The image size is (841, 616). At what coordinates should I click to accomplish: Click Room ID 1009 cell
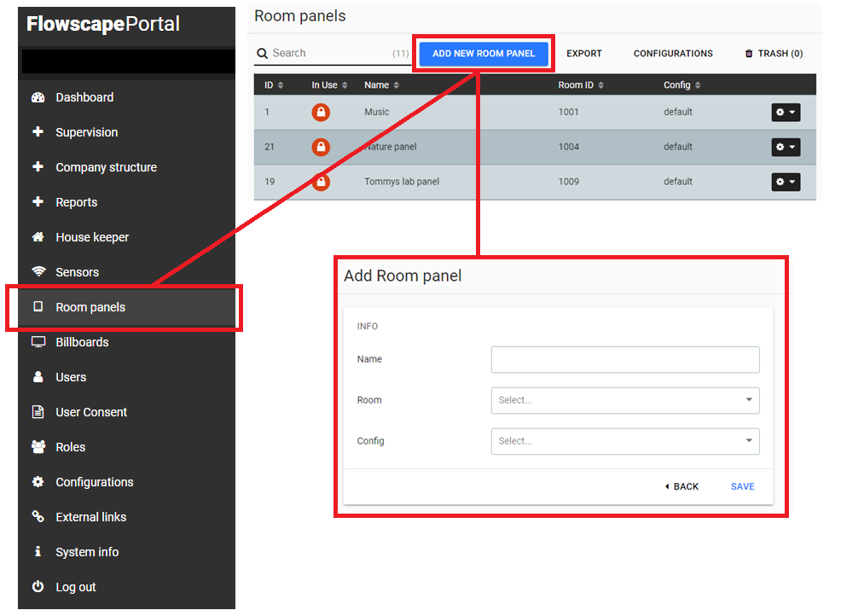point(569,182)
